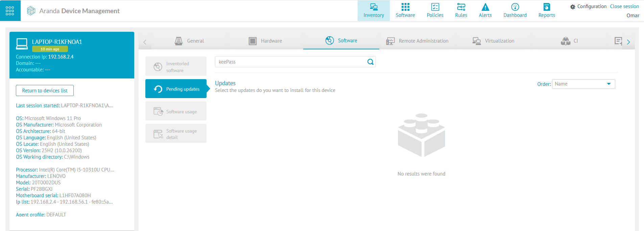Click the keePass search input field
Image resolution: width=644 pixels, height=231 pixels.
coord(291,62)
